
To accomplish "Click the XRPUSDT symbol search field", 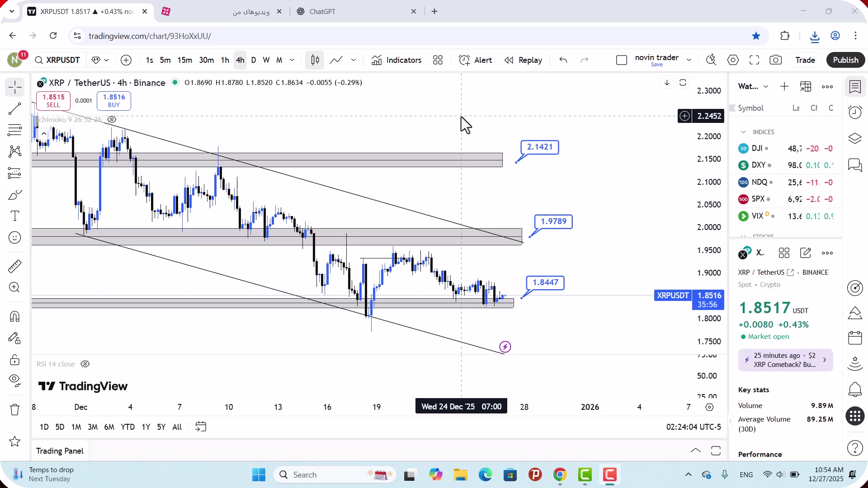I will tap(58, 60).
